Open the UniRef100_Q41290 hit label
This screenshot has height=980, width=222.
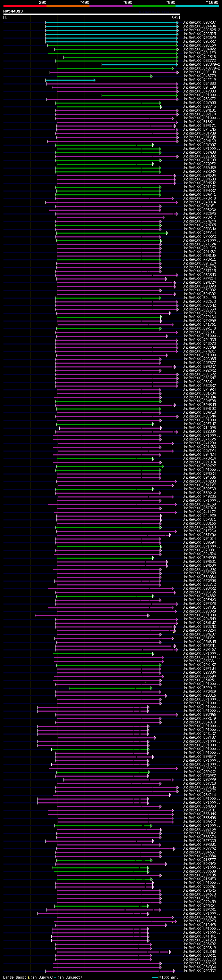199,443
